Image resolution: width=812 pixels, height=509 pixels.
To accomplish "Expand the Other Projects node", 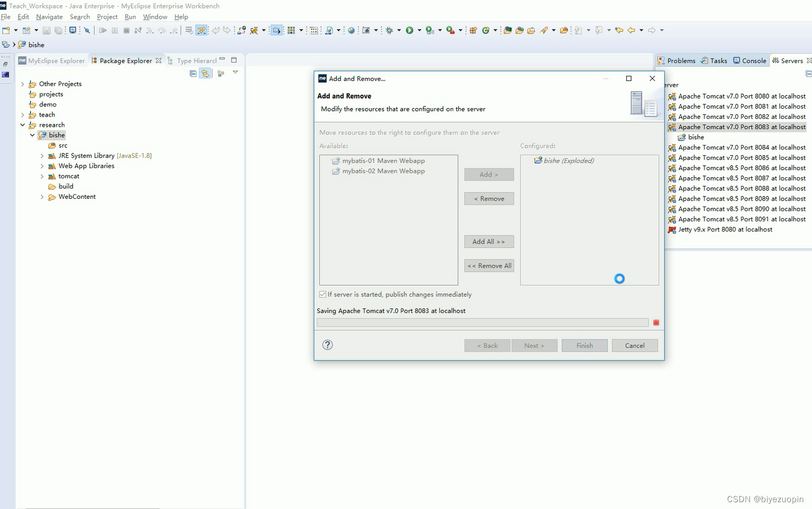I will [23, 84].
